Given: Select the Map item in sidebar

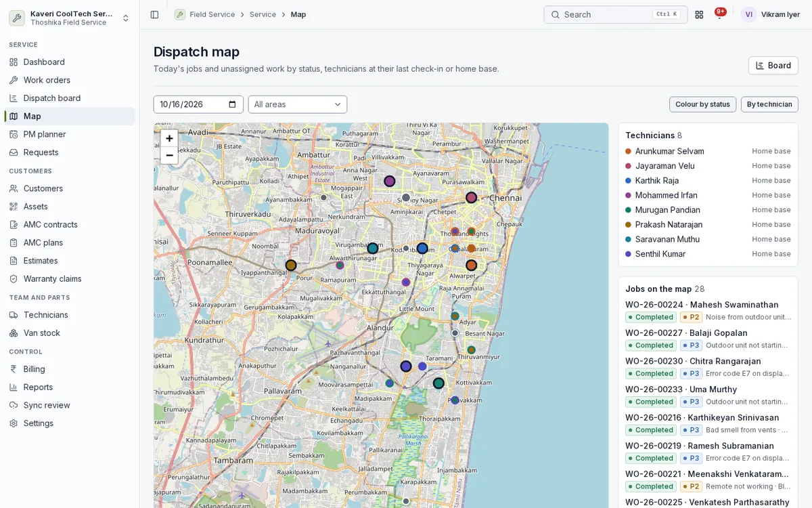Looking at the screenshot, I should [70, 116].
